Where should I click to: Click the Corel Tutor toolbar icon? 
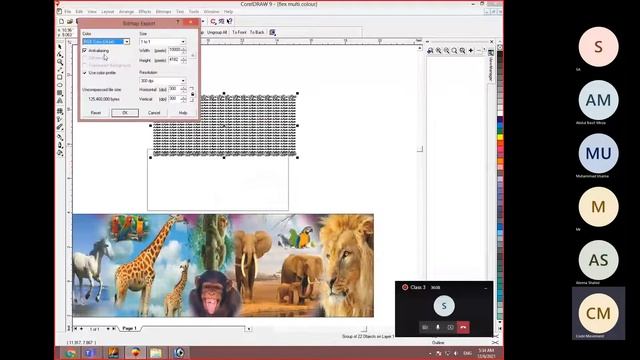click(x=221, y=21)
